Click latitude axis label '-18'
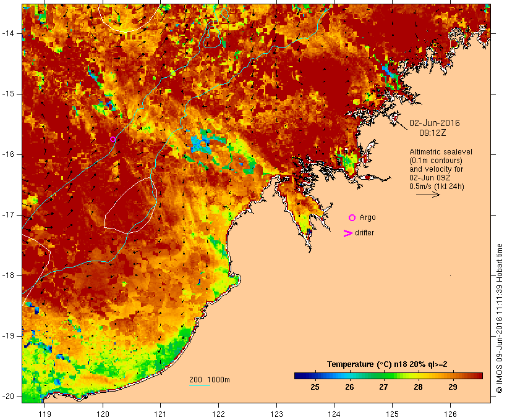This screenshot has height=420, width=507. 8,275
